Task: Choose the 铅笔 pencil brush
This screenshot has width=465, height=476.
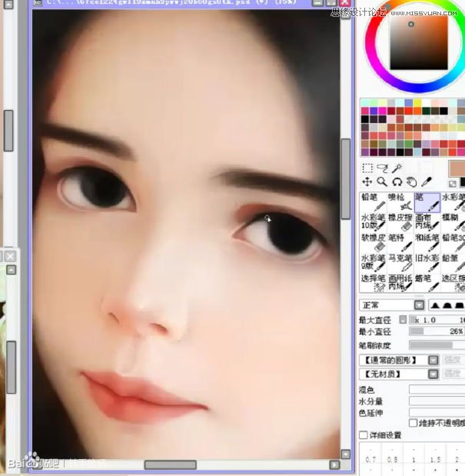Action: coord(374,202)
